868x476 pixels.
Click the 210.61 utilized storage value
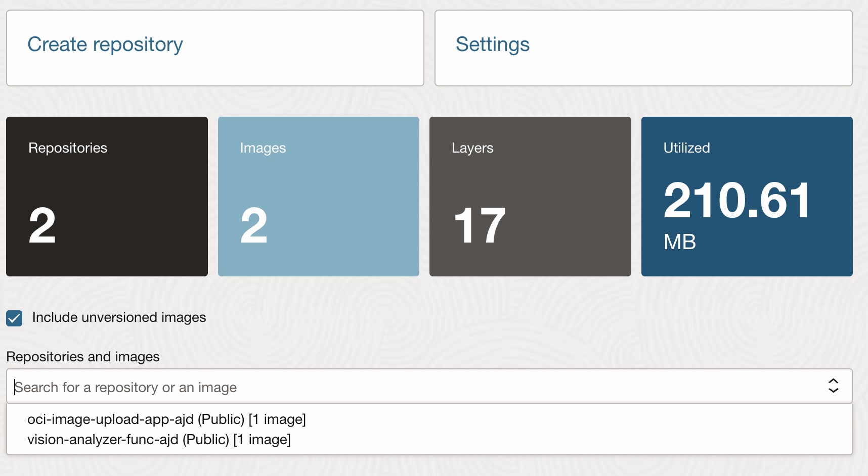pyautogui.click(x=737, y=201)
